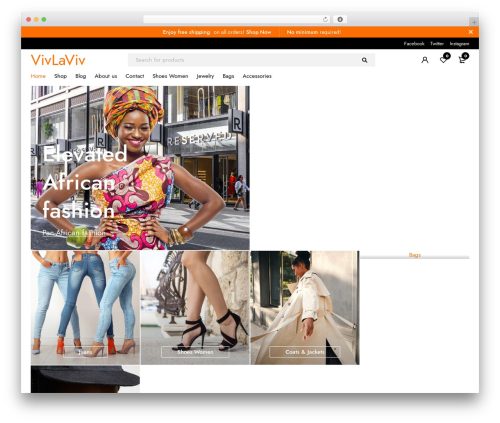
Task: Click the browser download icon in address bar
Action: tap(340, 19)
